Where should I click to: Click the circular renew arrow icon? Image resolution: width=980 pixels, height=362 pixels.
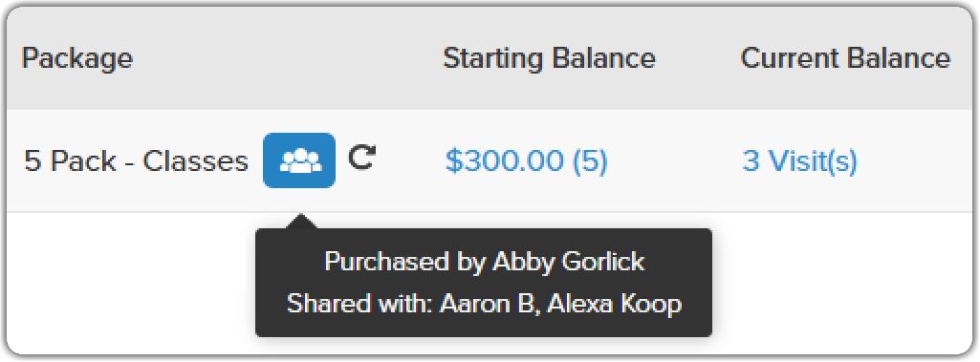click(x=361, y=158)
